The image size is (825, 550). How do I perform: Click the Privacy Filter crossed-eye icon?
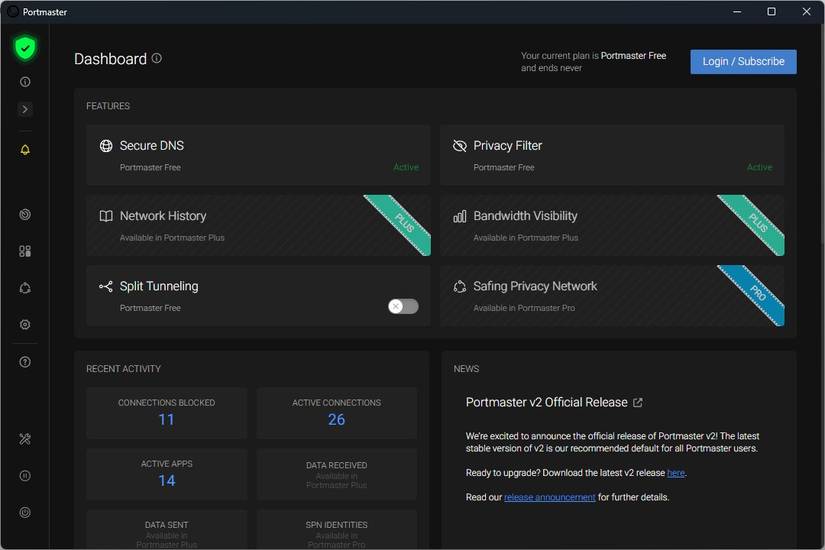click(x=459, y=146)
